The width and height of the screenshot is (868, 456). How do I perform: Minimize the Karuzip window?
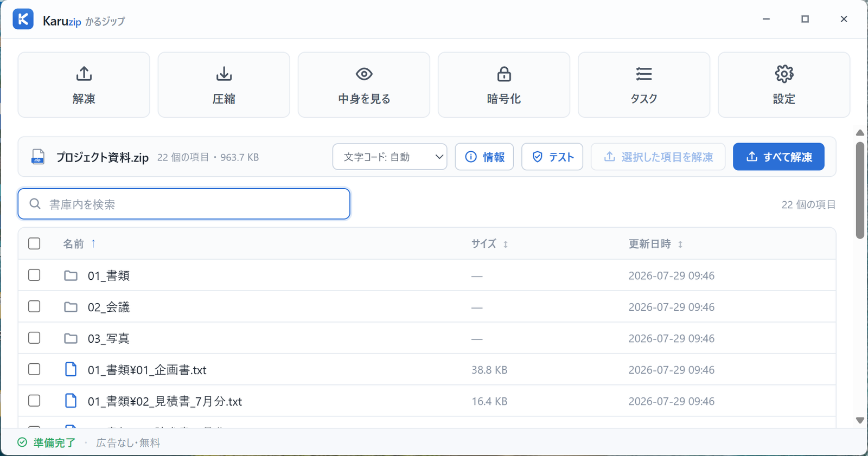(x=766, y=19)
